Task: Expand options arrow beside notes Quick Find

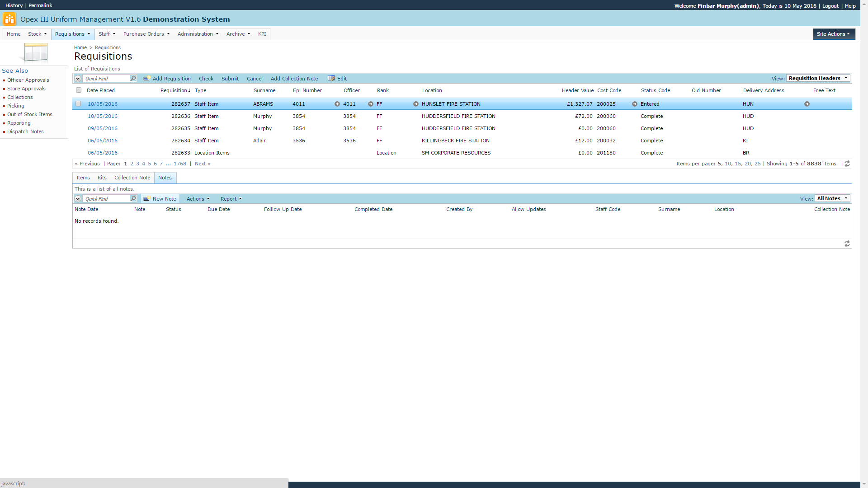Action: pos(78,199)
